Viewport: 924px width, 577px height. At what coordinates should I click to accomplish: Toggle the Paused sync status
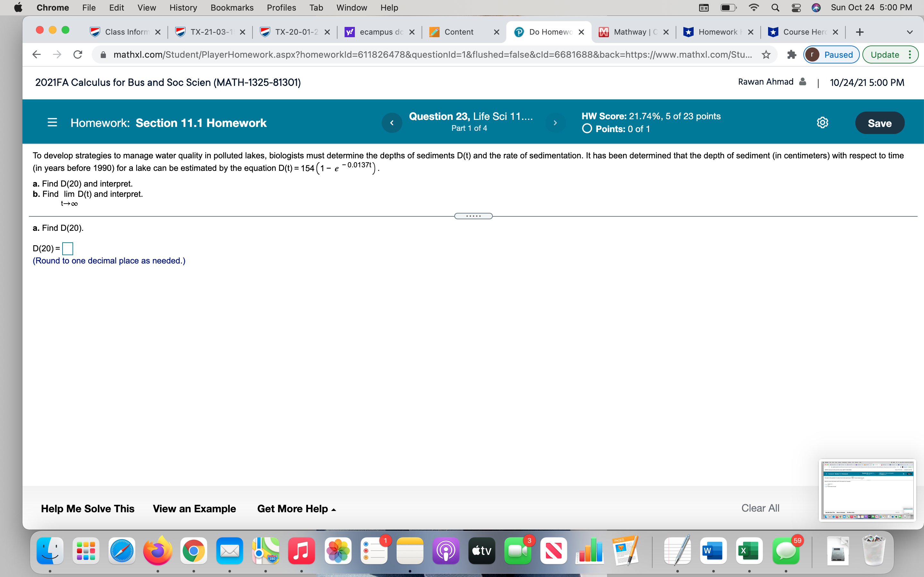point(832,54)
